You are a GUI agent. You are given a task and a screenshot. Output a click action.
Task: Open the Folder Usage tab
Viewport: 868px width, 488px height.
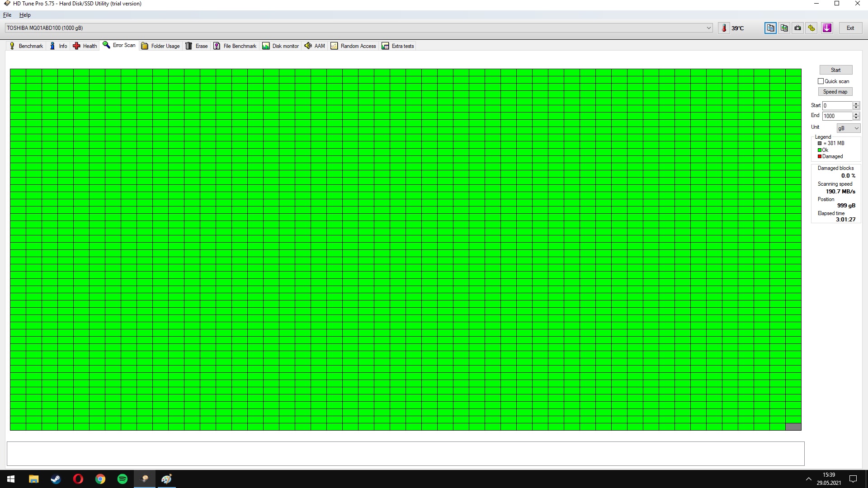[160, 46]
